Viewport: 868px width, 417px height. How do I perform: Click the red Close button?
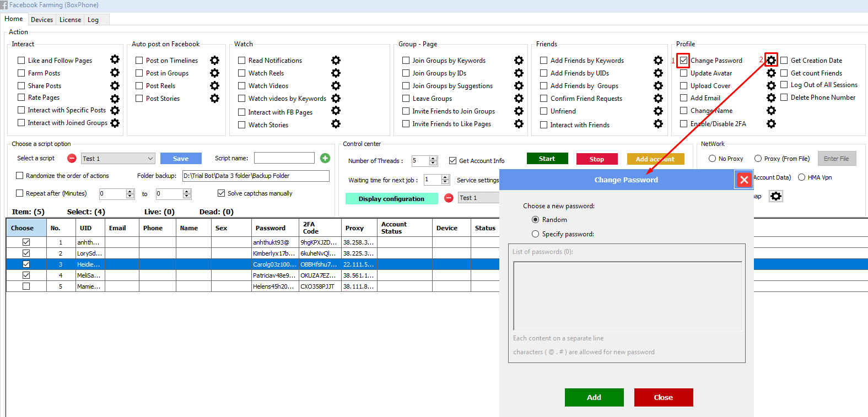click(664, 397)
